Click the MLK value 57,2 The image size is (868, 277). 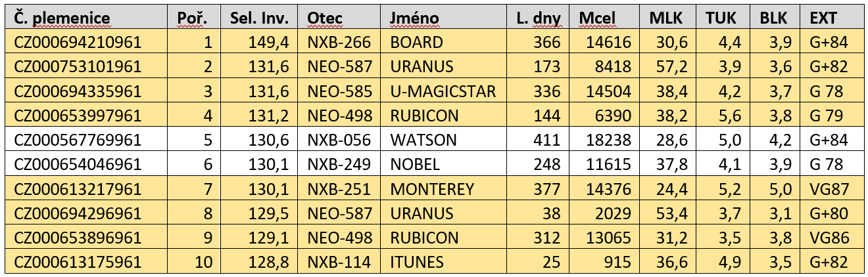pyautogui.click(x=673, y=67)
